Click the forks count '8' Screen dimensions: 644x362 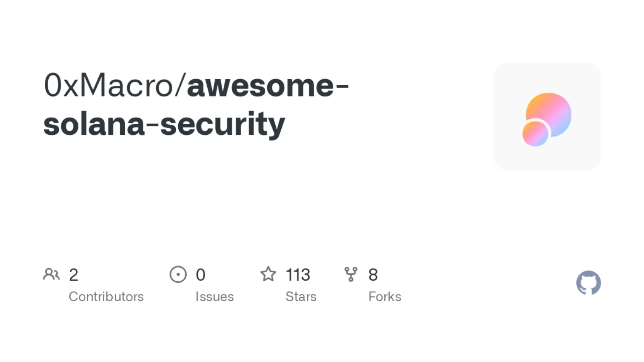pyautogui.click(x=373, y=275)
